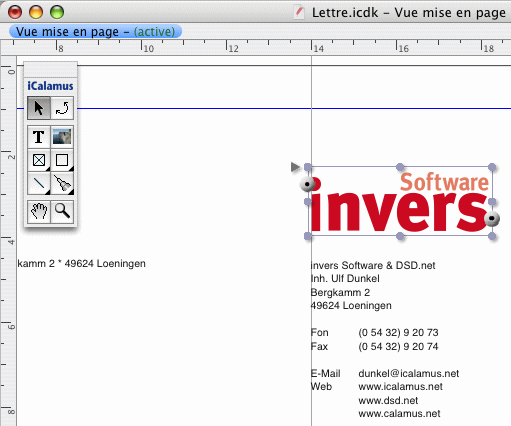The height and width of the screenshot is (426, 511).
Task: Click the left eyeball handle on logo
Action: click(308, 184)
